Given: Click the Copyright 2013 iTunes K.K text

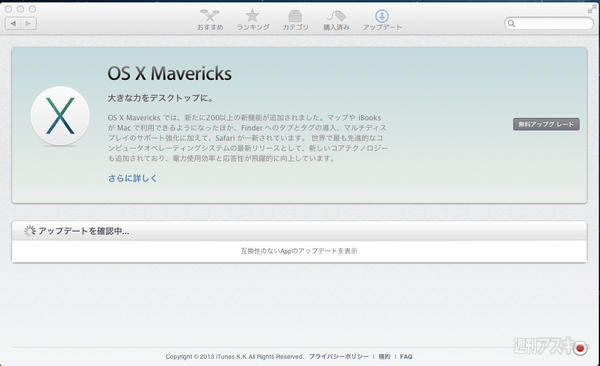Looking at the screenshot, I should 234,356.
